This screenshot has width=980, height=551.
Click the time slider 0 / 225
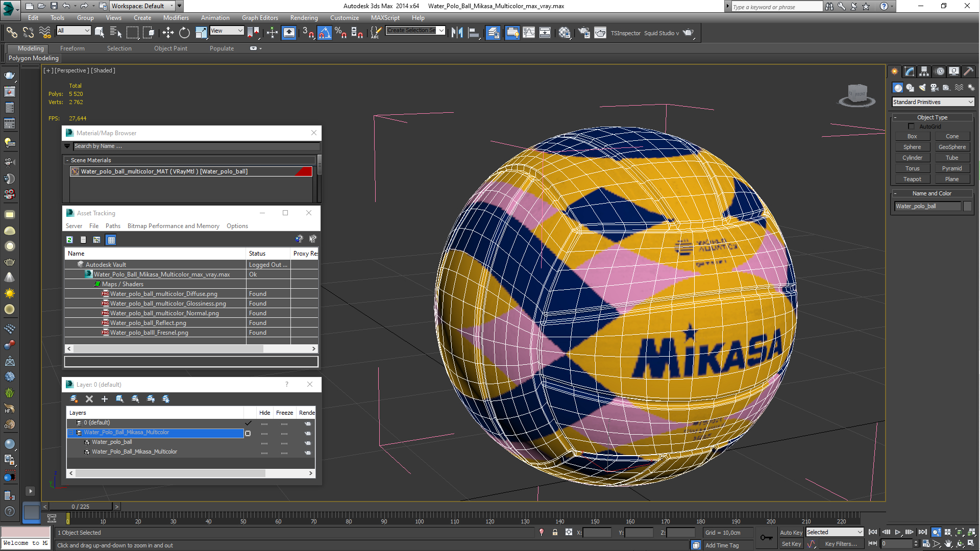click(x=81, y=507)
